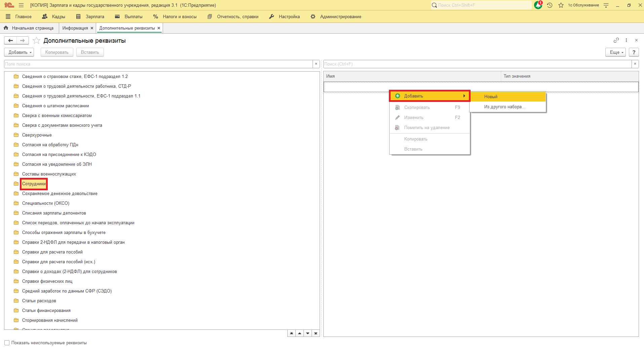Image resolution: width=644 pixels, height=351 pixels.
Task: Choose Новый from the submenu
Action: coord(508,96)
